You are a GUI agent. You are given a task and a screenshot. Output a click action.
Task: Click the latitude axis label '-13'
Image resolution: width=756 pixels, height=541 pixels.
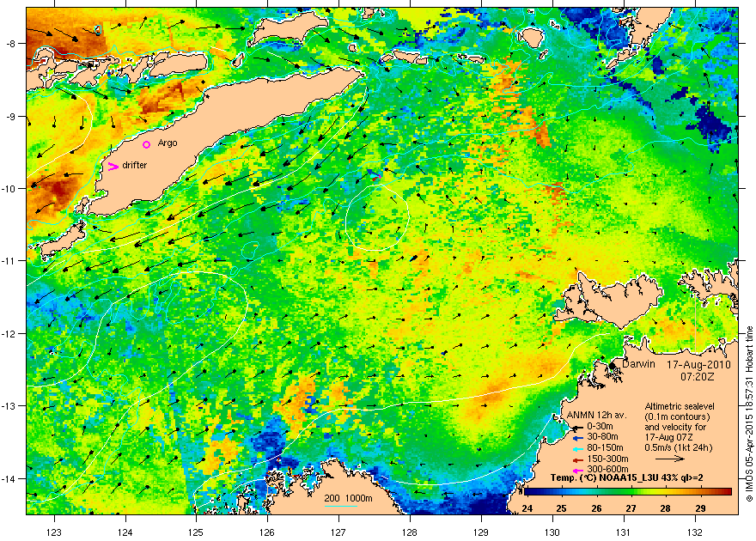pyautogui.click(x=10, y=405)
